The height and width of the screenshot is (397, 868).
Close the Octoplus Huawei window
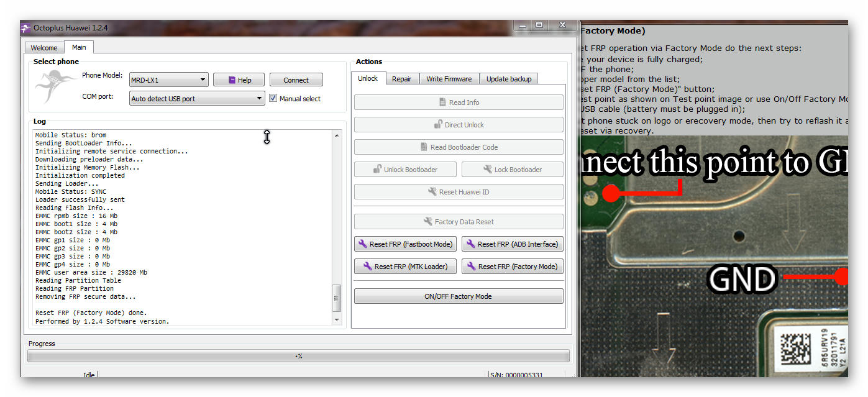pos(563,25)
